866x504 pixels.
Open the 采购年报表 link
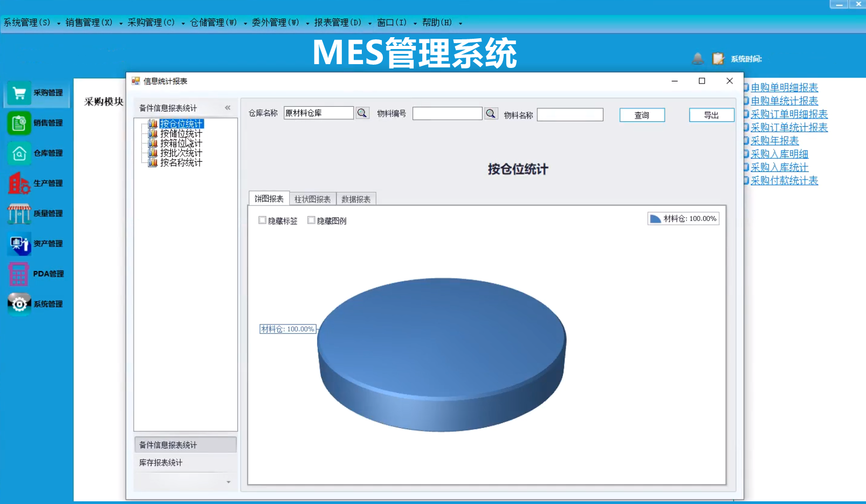coord(774,141)
